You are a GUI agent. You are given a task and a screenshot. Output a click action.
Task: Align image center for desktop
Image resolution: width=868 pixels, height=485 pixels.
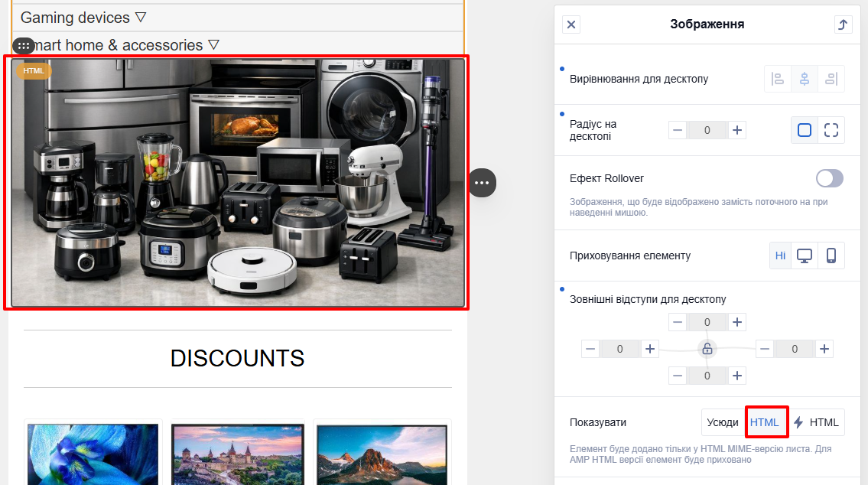tap(805, 79)
